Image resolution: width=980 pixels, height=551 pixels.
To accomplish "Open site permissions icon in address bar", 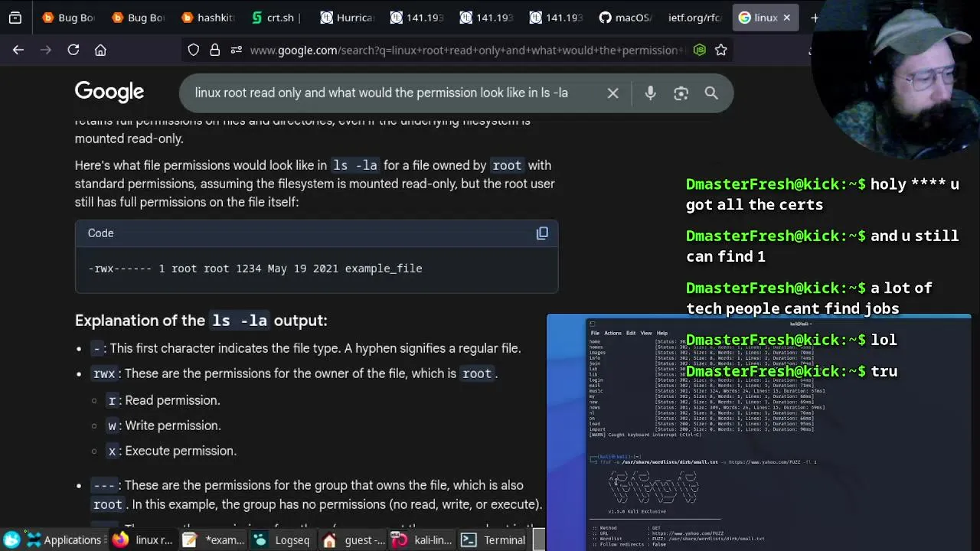I will (236, 50).
